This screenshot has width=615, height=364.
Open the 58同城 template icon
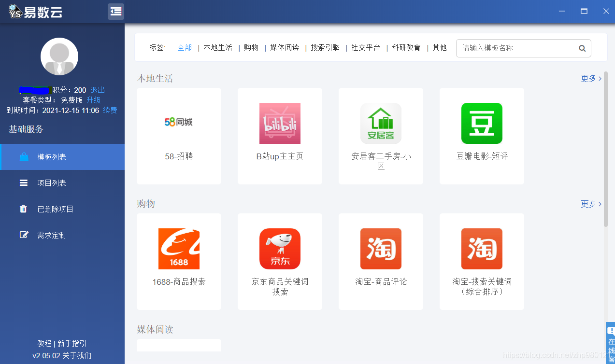[179, 123]
